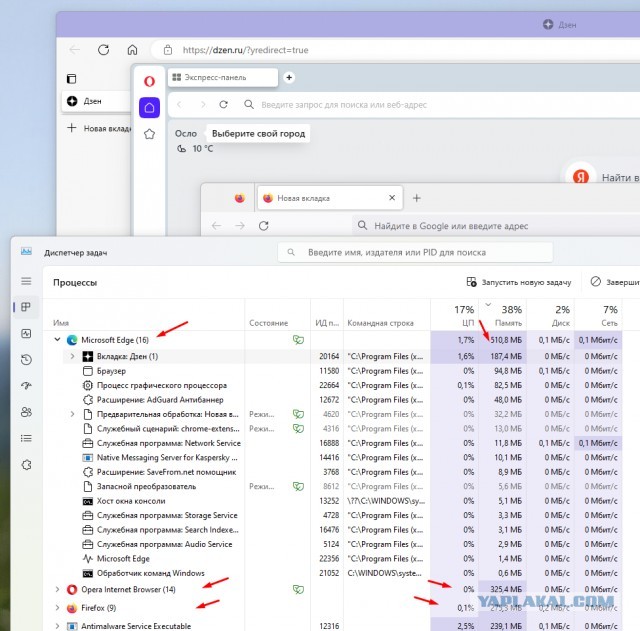Click Осло weather city in Opera
Screen dimensions: 640x631
(x=186, y=133)
